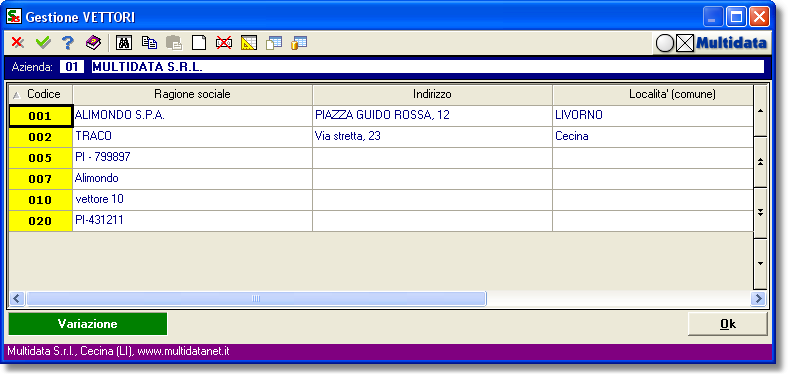Click the TRACO cell
Viewport: 788px width, 376px height.
192,137
